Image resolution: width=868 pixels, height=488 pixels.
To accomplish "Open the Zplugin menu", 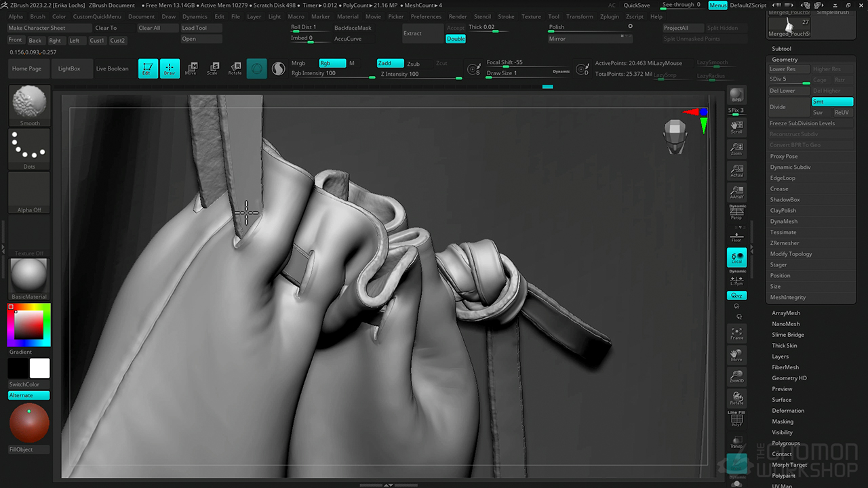I will tap(609, 16).
